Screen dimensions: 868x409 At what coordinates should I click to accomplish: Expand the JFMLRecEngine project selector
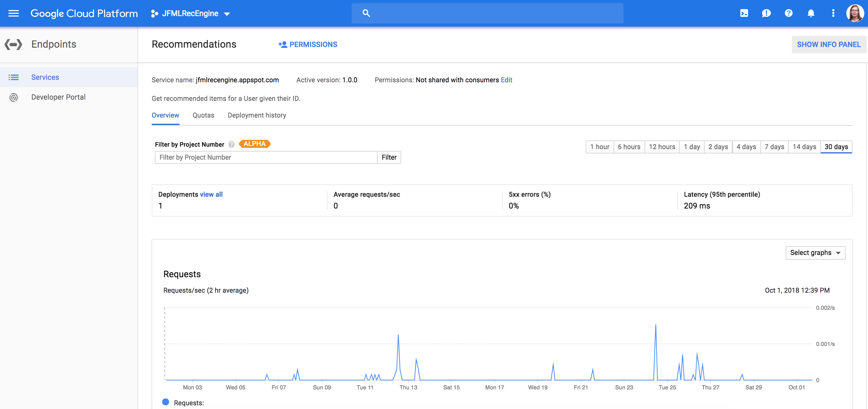[x=191, y=14]
